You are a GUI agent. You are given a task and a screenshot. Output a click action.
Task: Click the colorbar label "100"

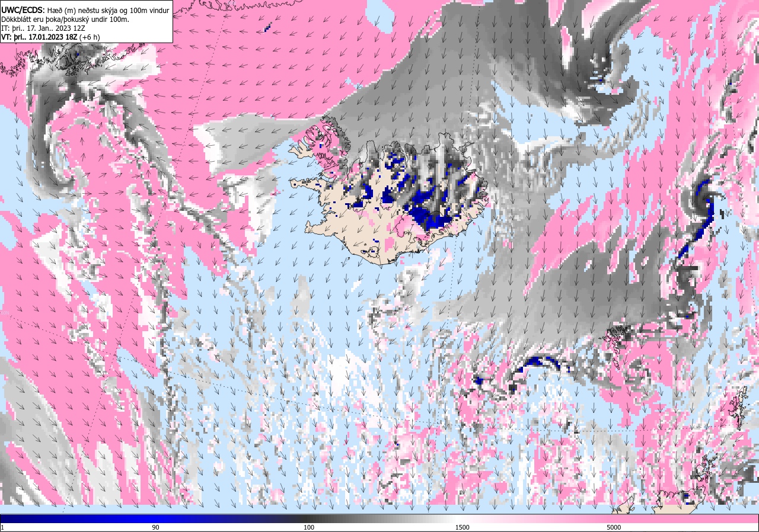click(x=309, y=527)
